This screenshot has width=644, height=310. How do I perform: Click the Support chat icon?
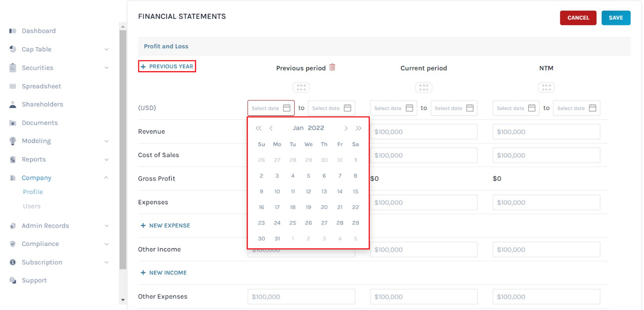click(13, 280)
